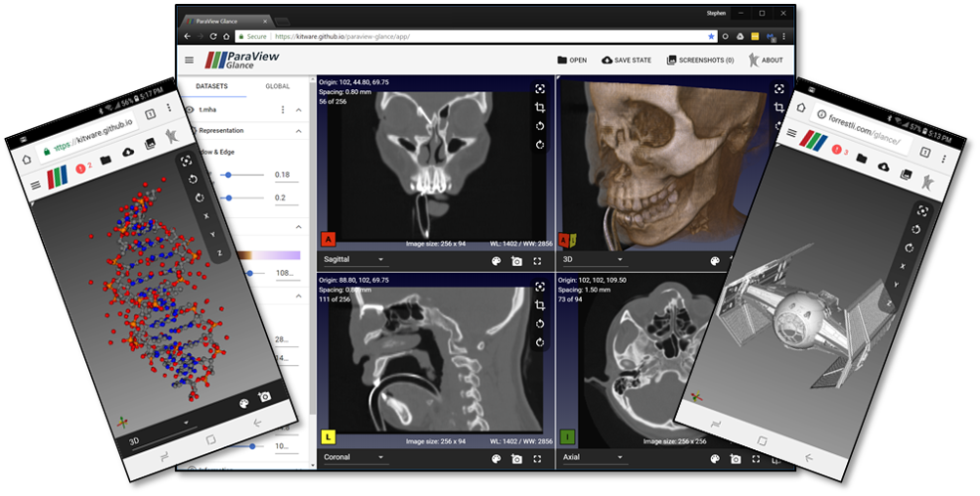The image size is (980, 496).
Task: Take a screenshot of the Axial view
Action: pos(735,459)
